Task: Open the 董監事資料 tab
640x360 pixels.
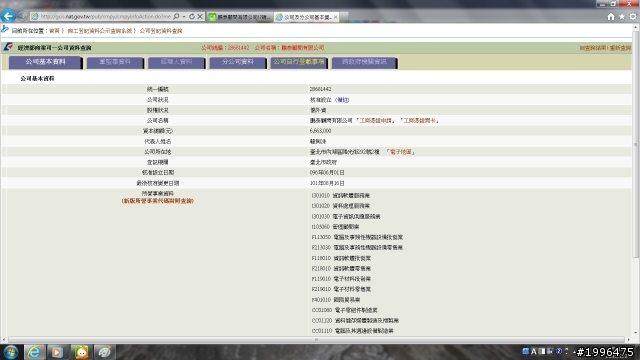Action: tap(115, 62)
